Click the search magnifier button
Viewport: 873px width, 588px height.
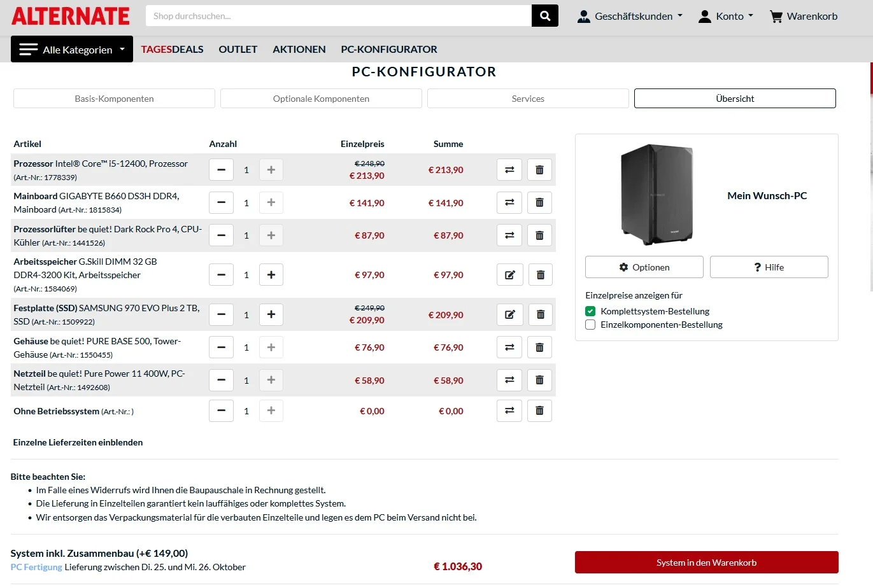(544, 16)
